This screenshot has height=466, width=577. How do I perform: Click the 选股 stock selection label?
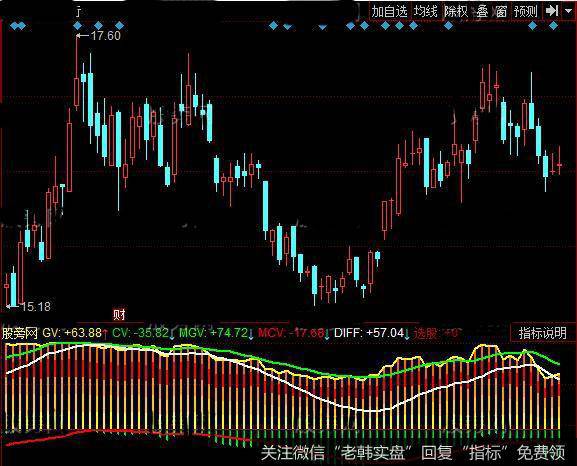tap(425, 333)
